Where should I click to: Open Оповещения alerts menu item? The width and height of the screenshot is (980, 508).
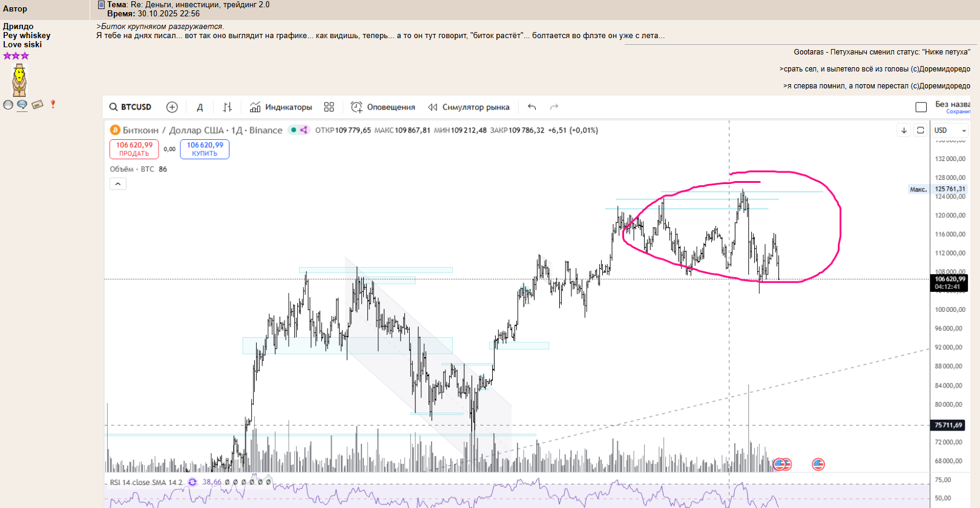383,107
